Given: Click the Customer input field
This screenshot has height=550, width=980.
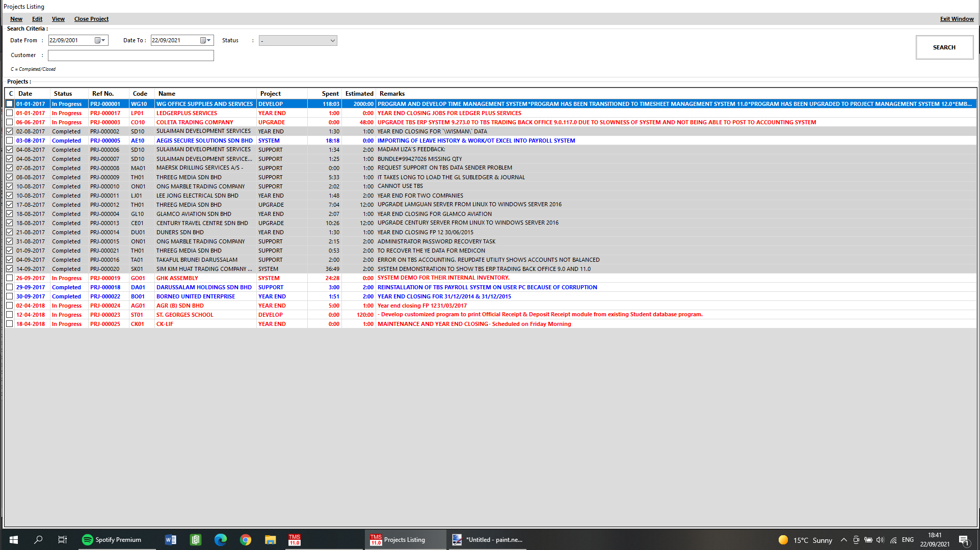Looking at the screenshot, I should tap(131, 55).
